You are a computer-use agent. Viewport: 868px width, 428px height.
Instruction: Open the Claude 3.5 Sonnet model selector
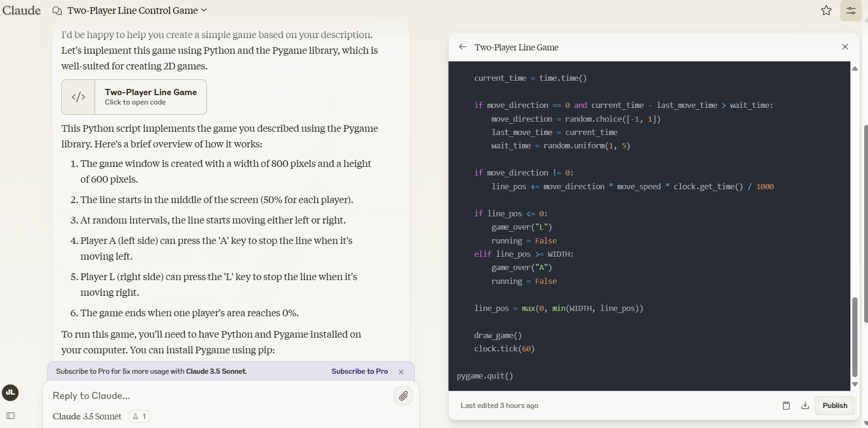[87, 417]
